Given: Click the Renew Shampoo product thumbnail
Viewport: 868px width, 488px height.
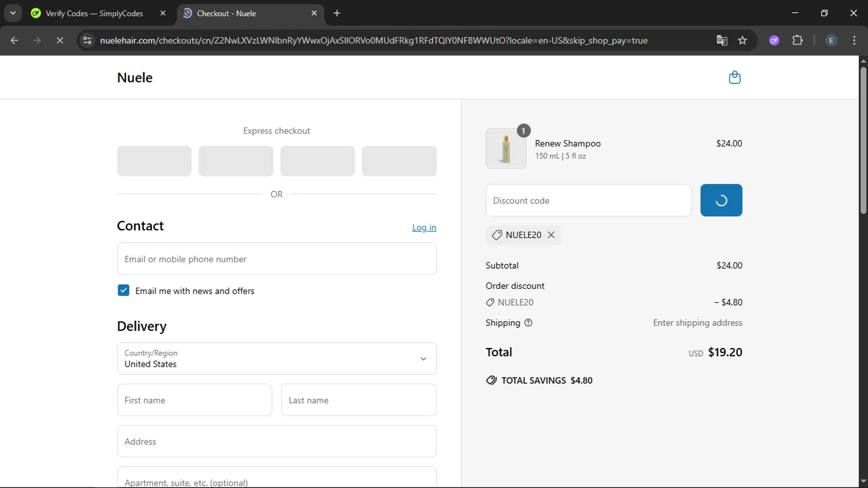Looking at the screenshot, I should [x=506, y=149].
